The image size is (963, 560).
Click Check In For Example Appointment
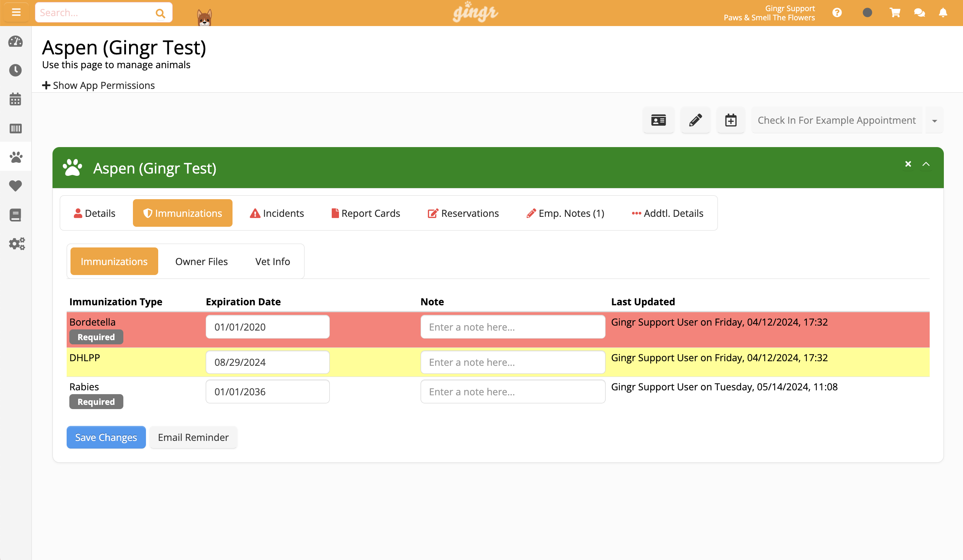837,120
